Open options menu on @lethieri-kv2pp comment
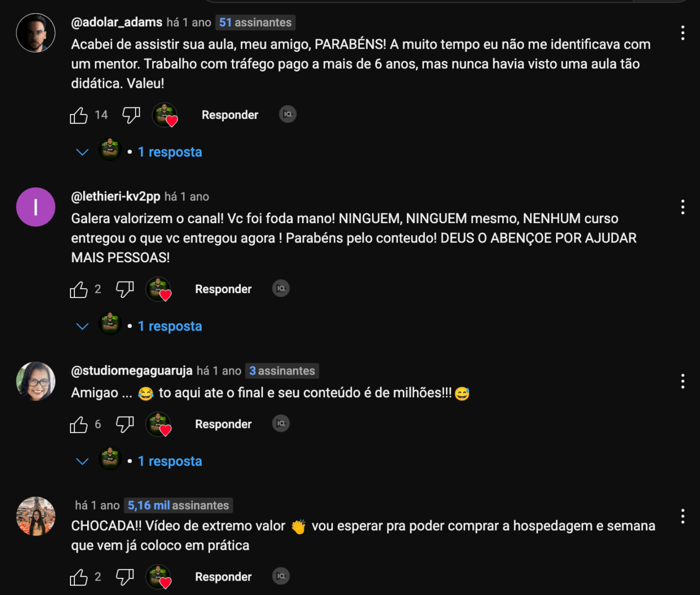Image resolution: width=700 pixels, height=595 pixels. coord(683,207)
